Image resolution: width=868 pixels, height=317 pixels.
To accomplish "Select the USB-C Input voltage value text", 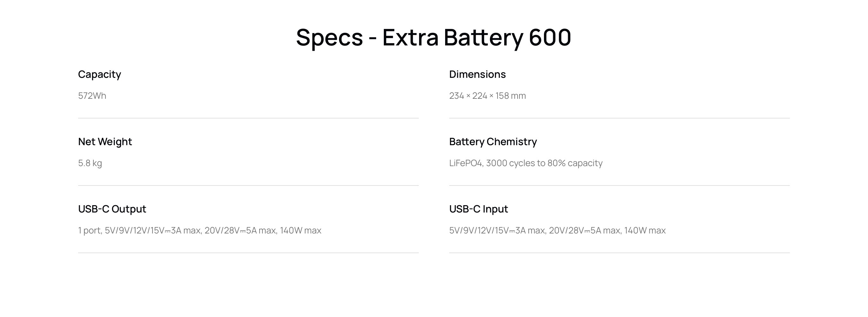I will tap(557, 230).
